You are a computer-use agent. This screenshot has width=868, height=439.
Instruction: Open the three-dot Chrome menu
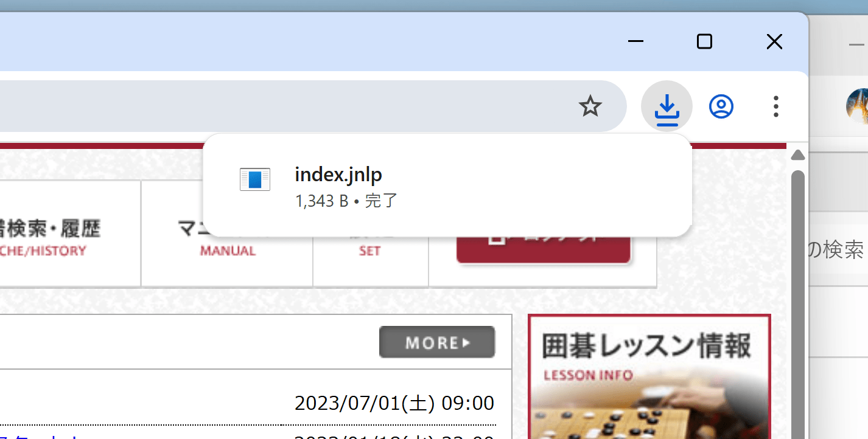point(775,106)
